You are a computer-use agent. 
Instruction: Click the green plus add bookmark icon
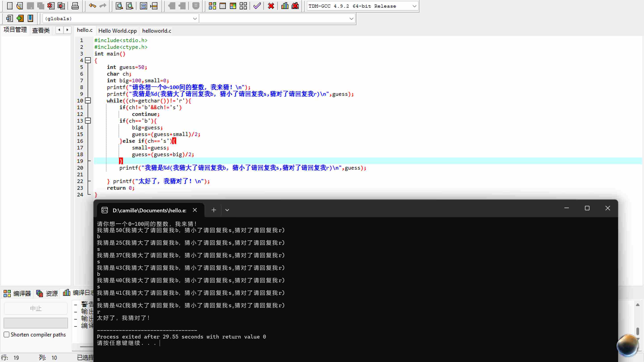pos(20,18)
